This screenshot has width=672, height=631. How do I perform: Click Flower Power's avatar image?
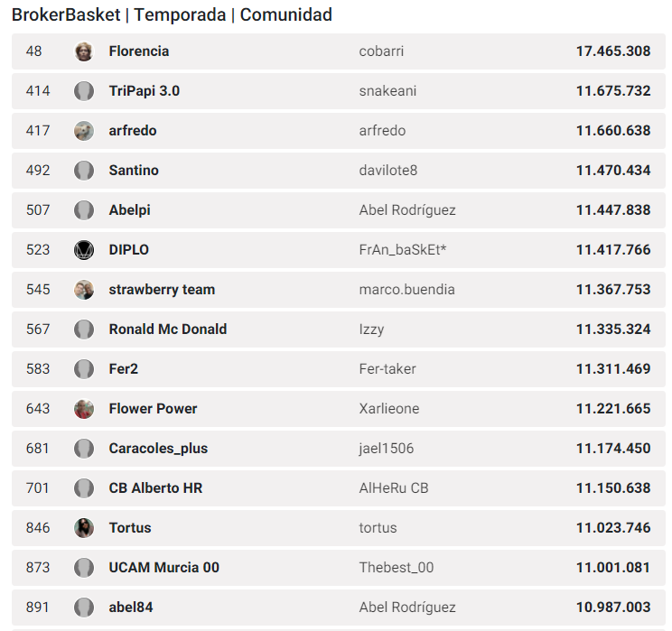[x=84, y=409]
